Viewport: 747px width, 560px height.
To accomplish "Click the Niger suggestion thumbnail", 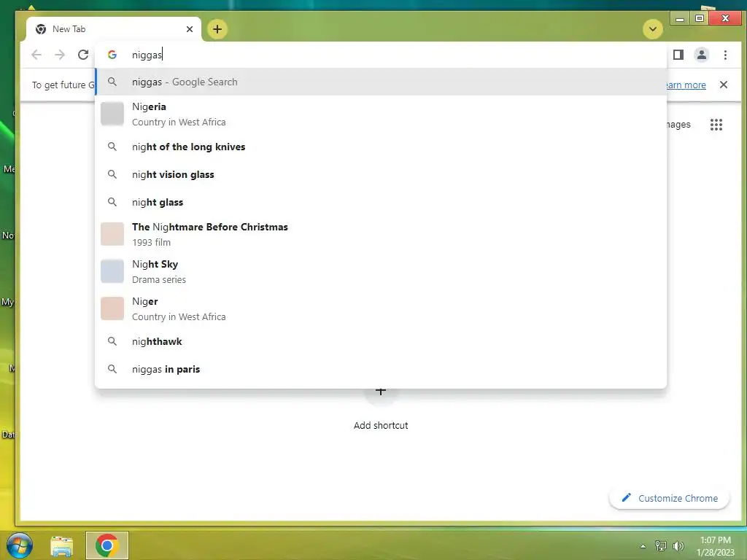I will coord(112,308).
